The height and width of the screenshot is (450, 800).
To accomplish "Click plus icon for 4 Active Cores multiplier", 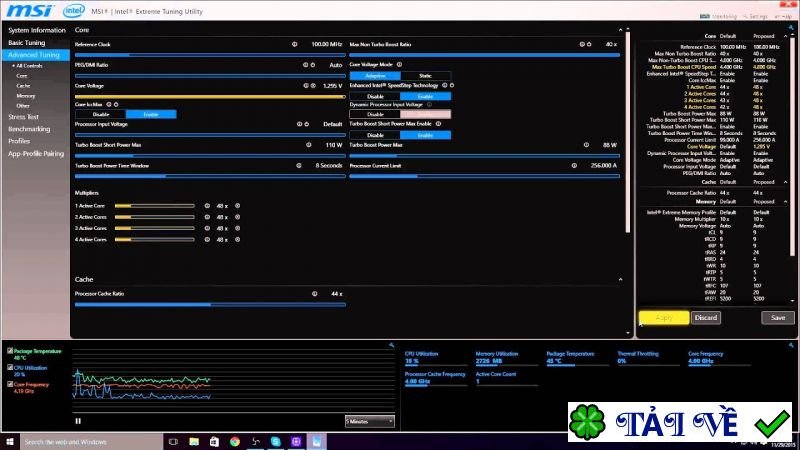I will [237, 239].
